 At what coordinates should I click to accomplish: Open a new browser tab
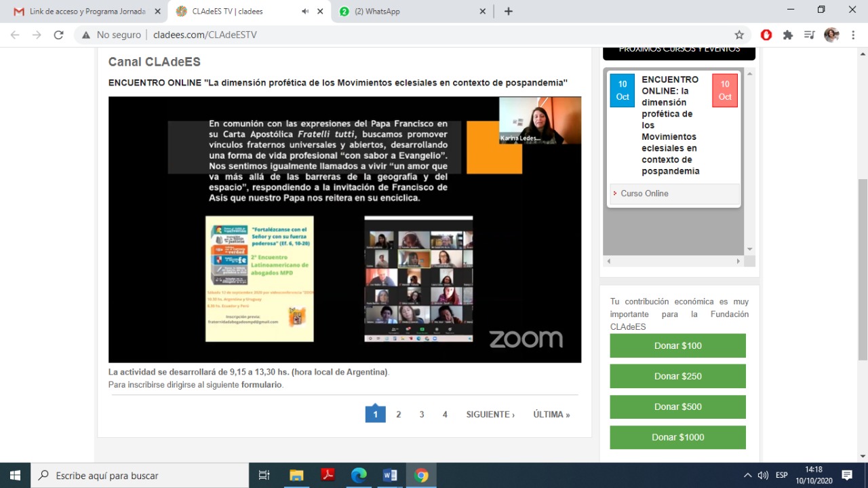(x=509, y=12)
